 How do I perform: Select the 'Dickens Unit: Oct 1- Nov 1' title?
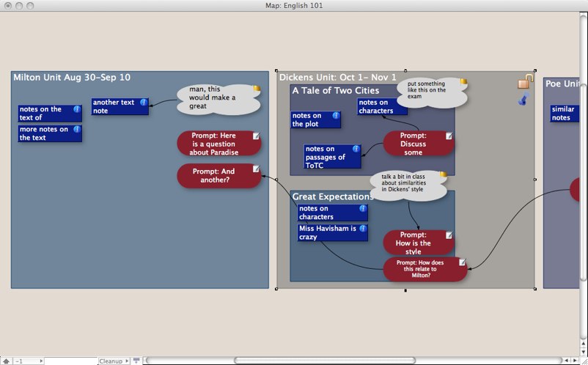coord(337,78)
